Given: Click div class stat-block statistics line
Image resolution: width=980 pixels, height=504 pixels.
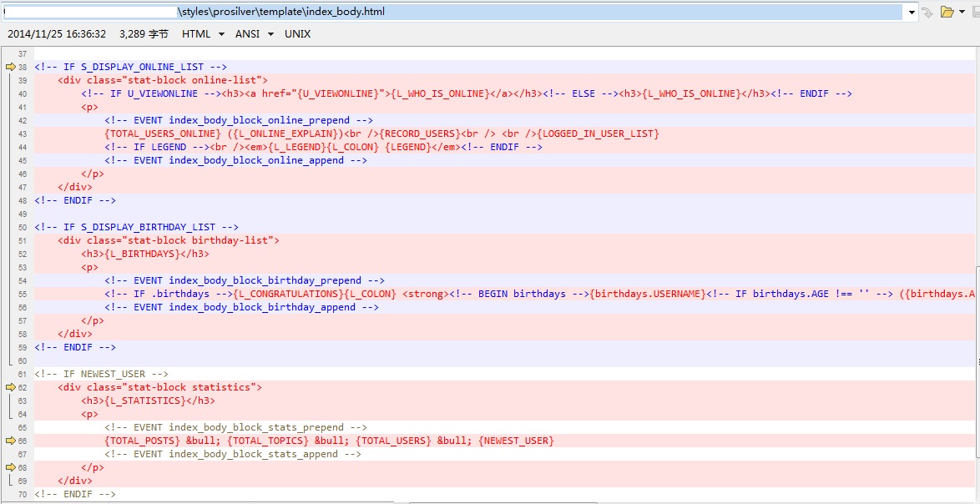Looking at the screenshot, I should [160, 387].
